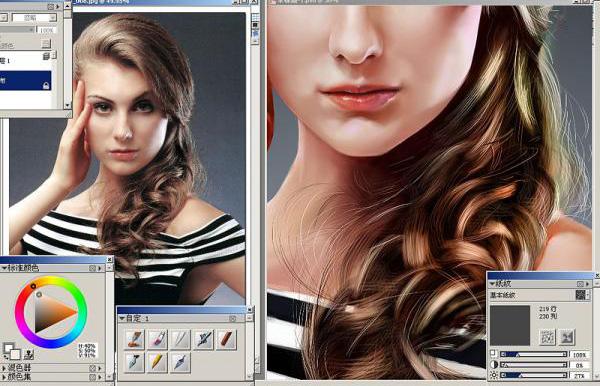This screenshot has width=600, height=386.
Task: Pick the thin gray needle pen variant
Action: pyautogui.click(x=180, y=339)
